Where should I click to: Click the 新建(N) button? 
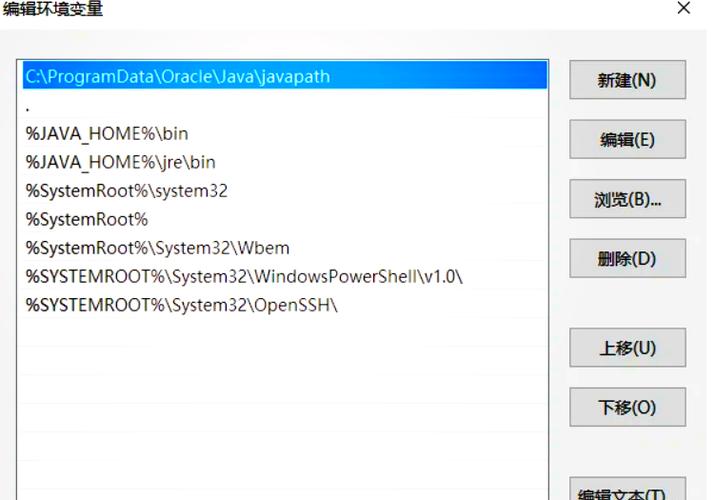click(627, 80)
